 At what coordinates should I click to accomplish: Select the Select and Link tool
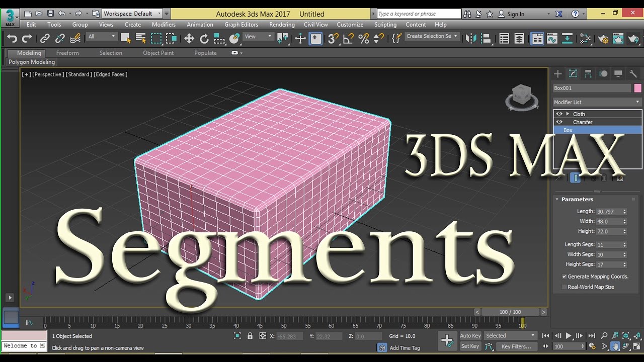coord(45,38)
